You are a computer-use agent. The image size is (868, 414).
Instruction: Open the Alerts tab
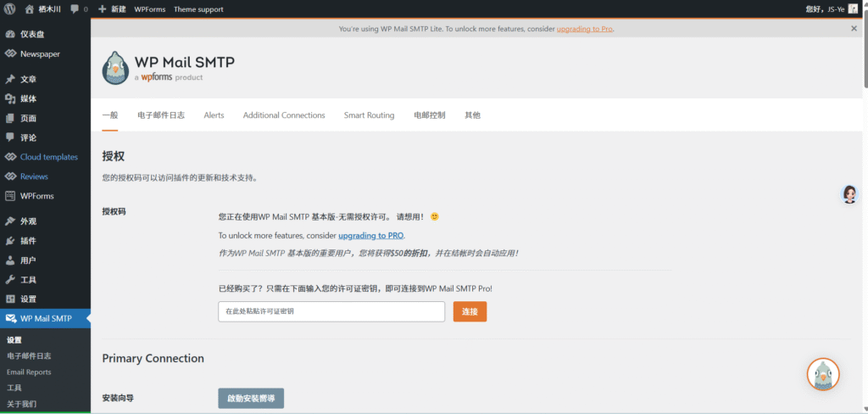click(x=214, y=115)
